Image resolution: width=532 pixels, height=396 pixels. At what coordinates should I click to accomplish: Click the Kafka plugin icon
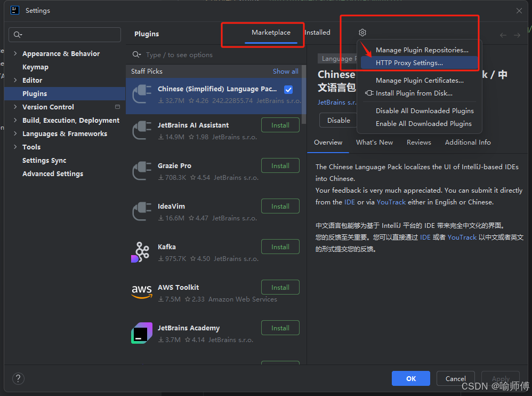pyautogui.click(x=141, y=252)
